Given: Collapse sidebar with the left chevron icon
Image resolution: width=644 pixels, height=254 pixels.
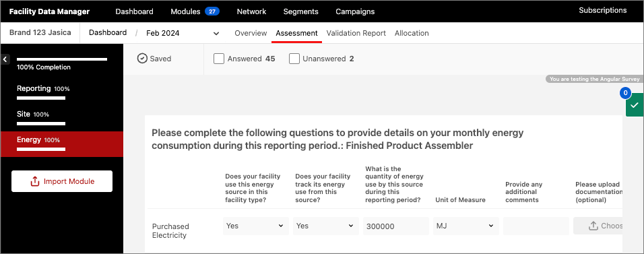Looking at the screenshot, I should [x=5, y=59].
